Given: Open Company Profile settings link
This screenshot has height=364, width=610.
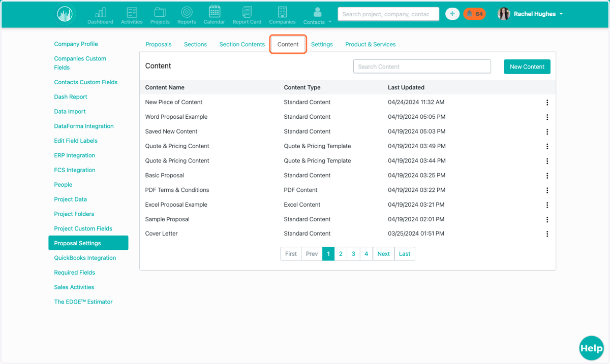Looking at the screenshot, I should pos(76,44).
